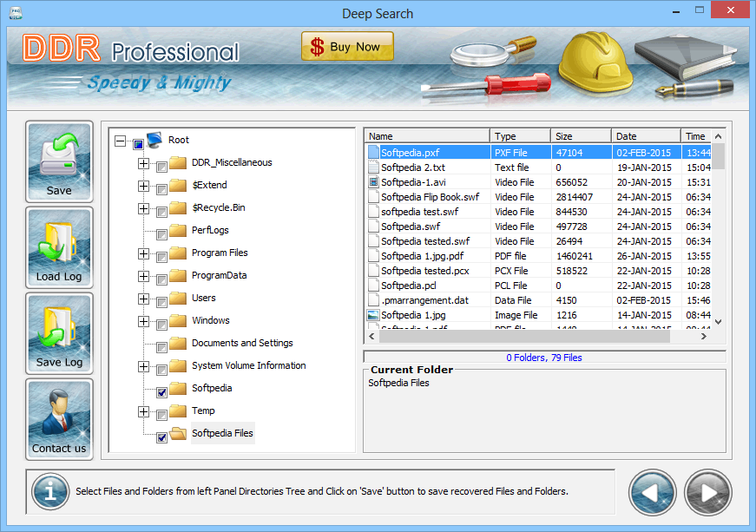The width and height of the screenshot is (756, 532).
Task: Uncheck the Softpedia Files checkbox
Action: coord(162,437)
